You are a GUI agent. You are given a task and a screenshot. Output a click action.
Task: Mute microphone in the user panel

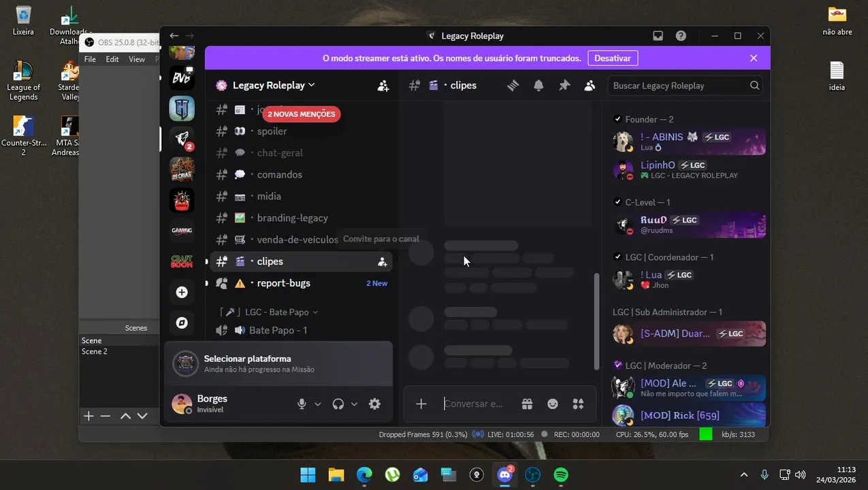point(302,404)
